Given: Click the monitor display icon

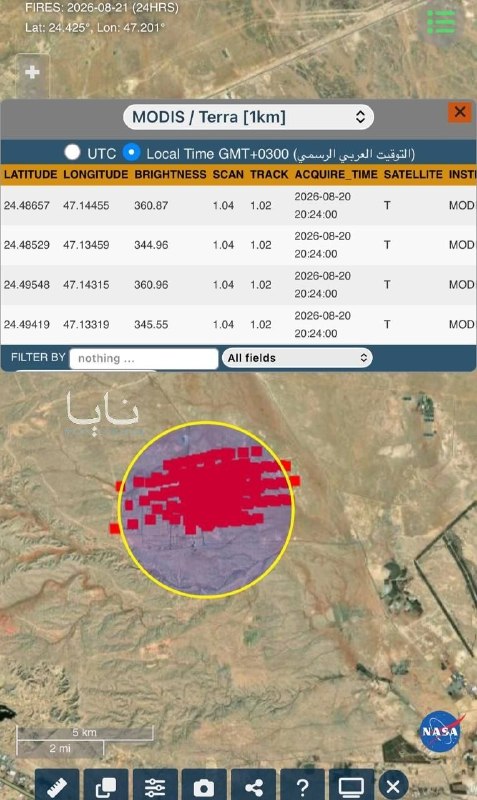Looking at the screenshot, I should [x=352, y=786].
